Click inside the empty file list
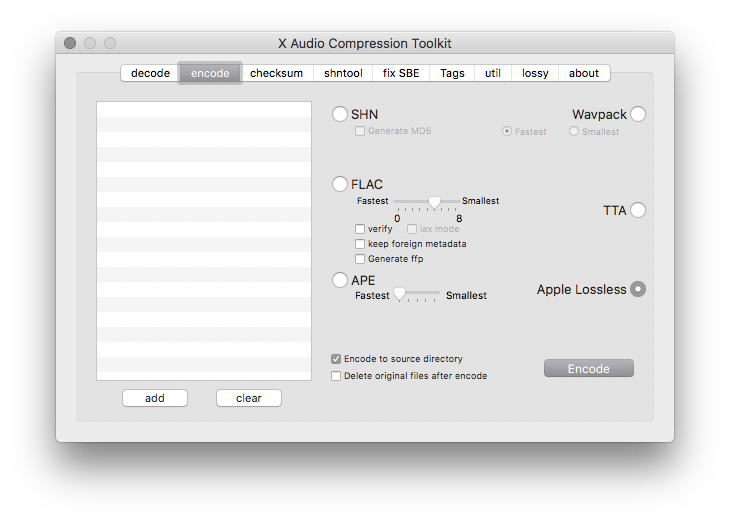The width and height of the screenshot is (730, 522). (x=204, y=241)
